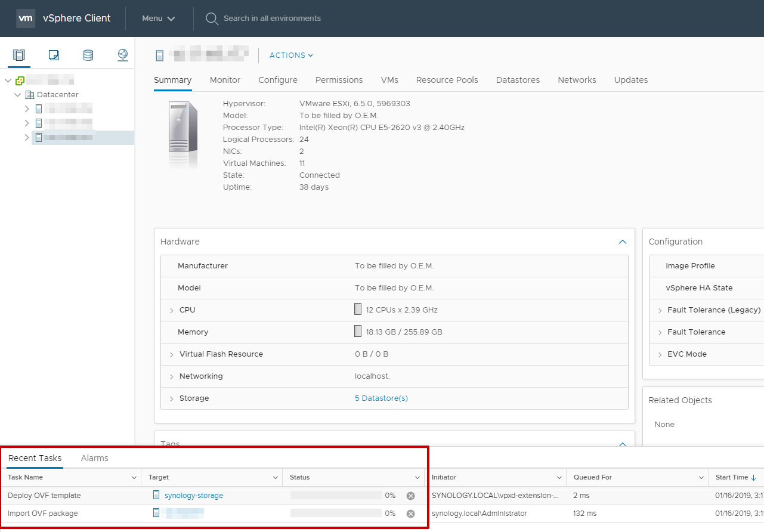
Task: Collapse the Hardware panel
Action: pyautogui.click(x=622, y=242)
